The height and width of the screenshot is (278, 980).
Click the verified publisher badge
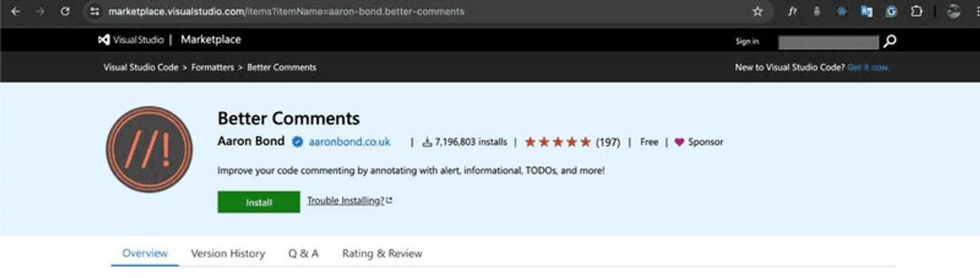297,142
